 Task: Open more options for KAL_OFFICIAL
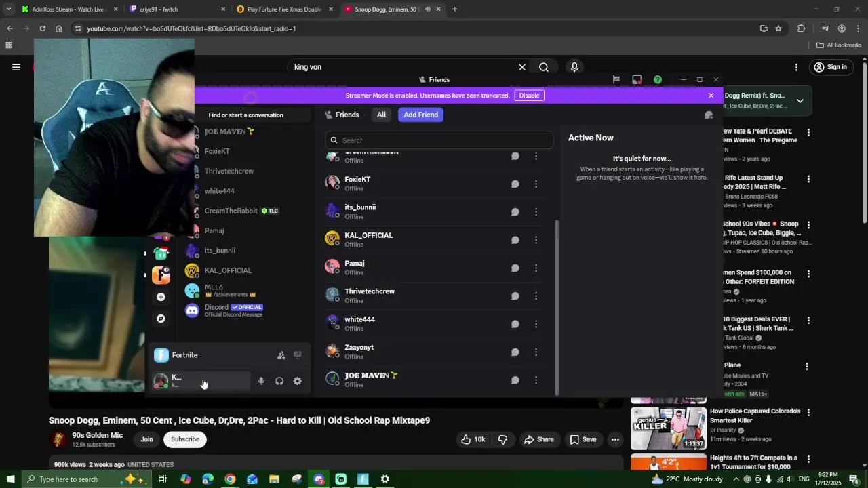(x=536, y=240)
